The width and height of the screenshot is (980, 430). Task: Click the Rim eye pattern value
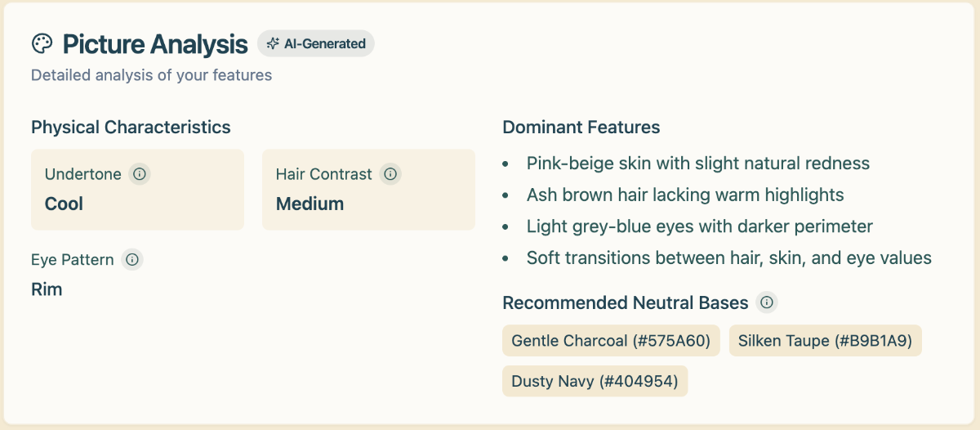[x=47, y=289]
